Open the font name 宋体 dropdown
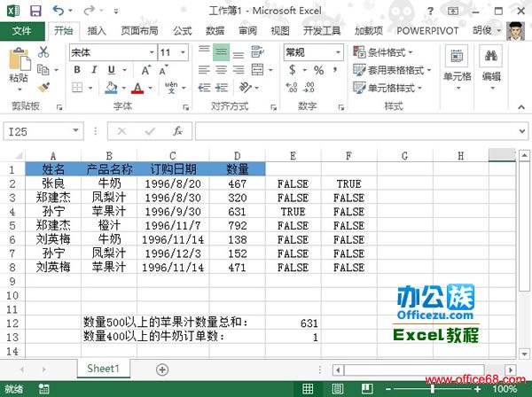Image resolution: width=532 pixels, height=397 pixels. coord(152,52)
